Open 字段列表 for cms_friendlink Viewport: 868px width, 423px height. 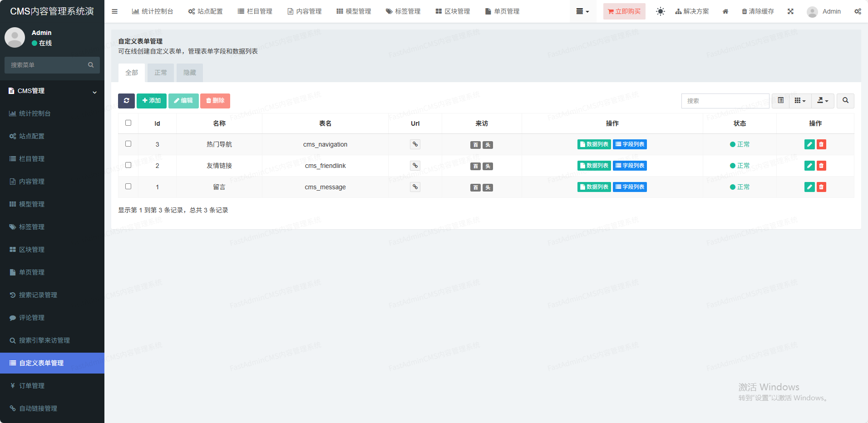(x=630, y=166)
